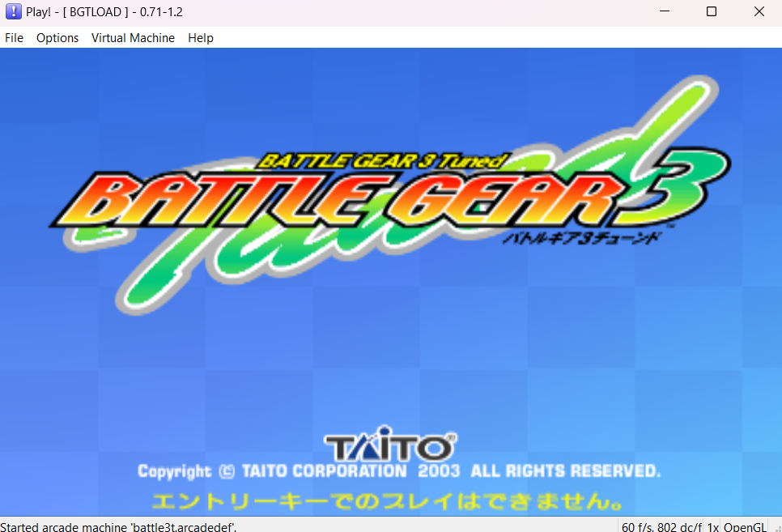Click the 1x resolution scale indicator
This screenshot has width=782, height=532.
712,526
